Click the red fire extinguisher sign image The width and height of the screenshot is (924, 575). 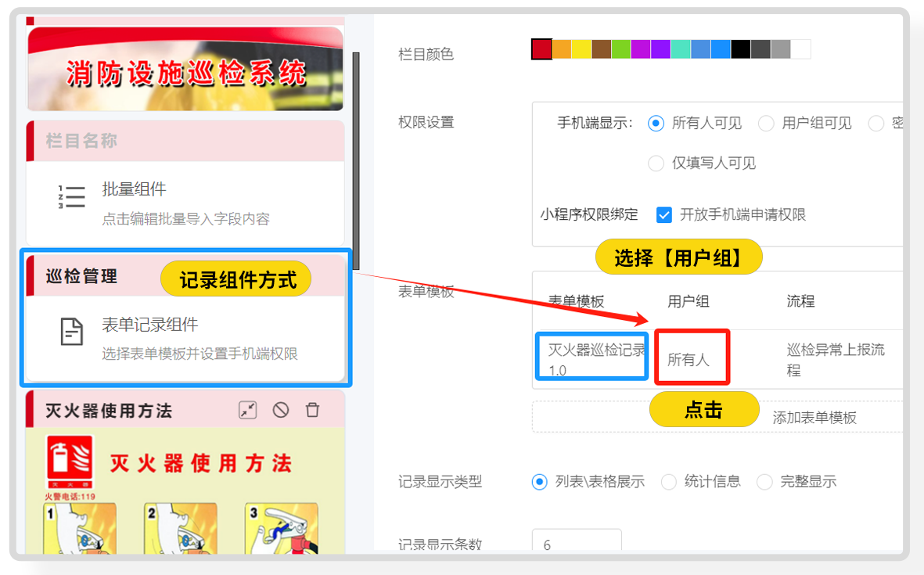tap(70, 462)
